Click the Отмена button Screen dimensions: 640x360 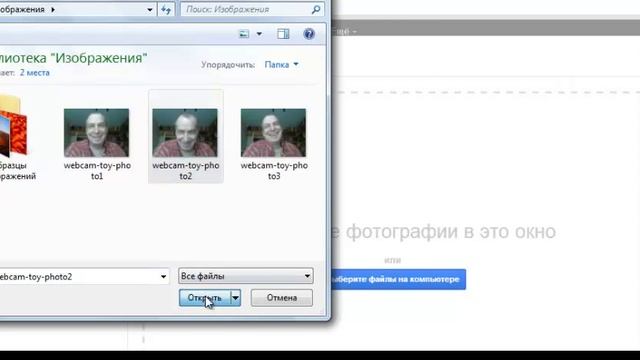pyautogui.click(x=282, y=298)
